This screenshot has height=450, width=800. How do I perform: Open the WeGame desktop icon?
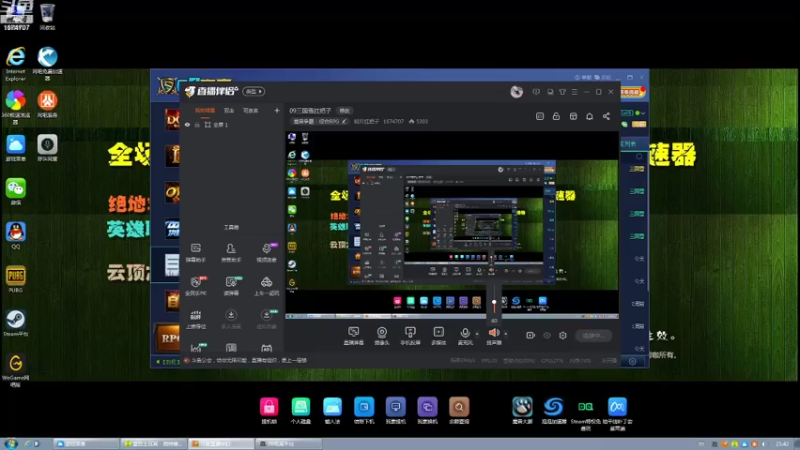pos(15,370)
